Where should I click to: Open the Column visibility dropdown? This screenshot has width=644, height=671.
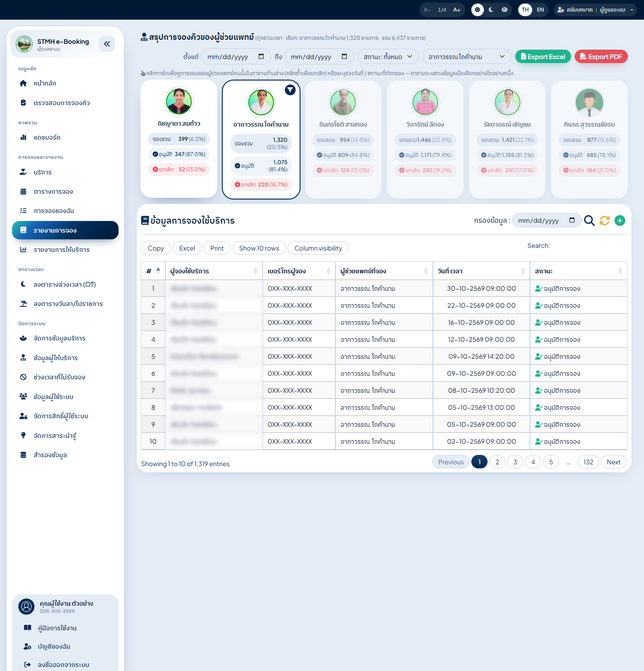318,248
